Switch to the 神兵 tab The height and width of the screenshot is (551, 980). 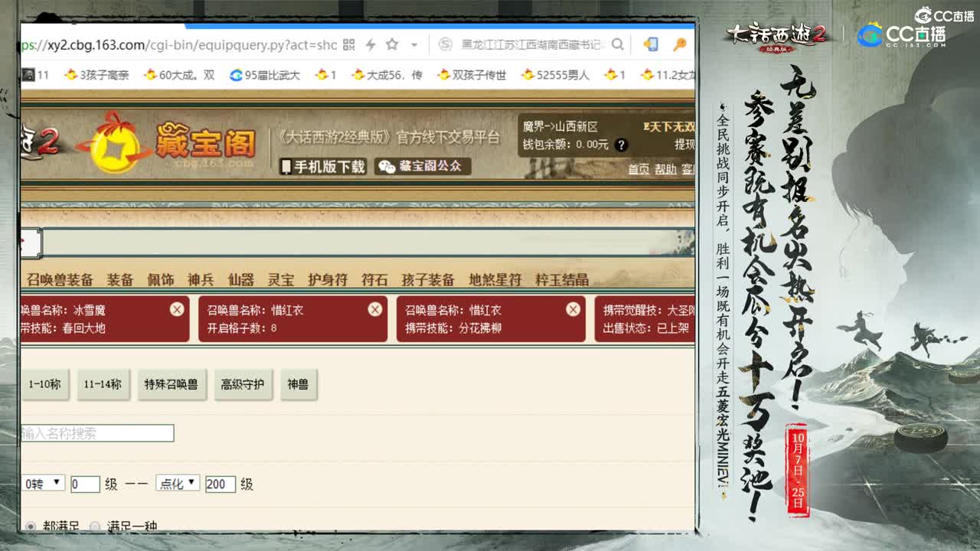pos(201,280)
